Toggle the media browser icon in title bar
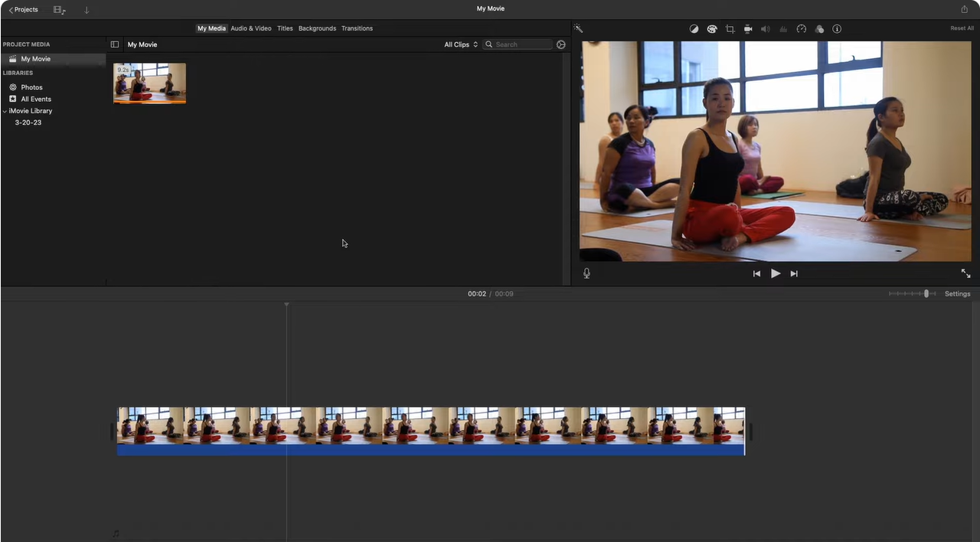The height and width of the screenshot is (542, 980). click(59, 9)
